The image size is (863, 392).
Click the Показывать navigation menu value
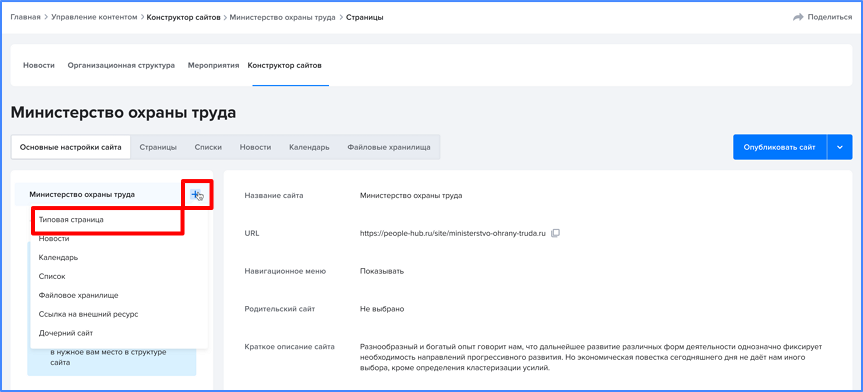[382, 271]
